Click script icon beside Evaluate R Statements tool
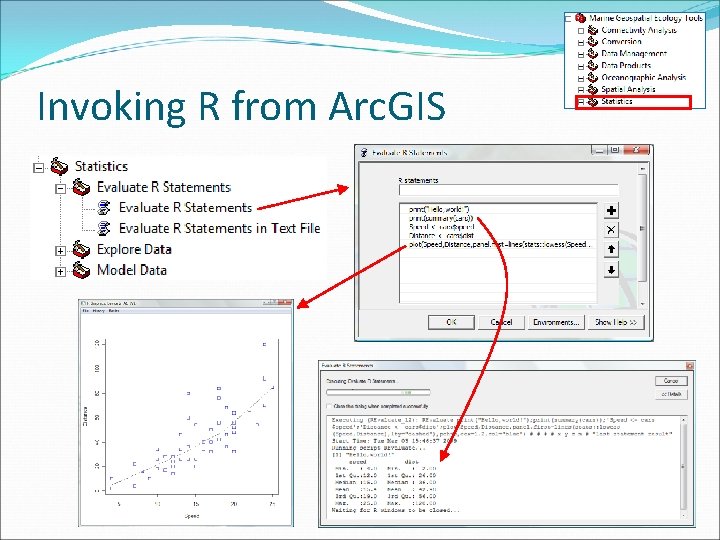This screenshot has width=720, height=540. 104,208
